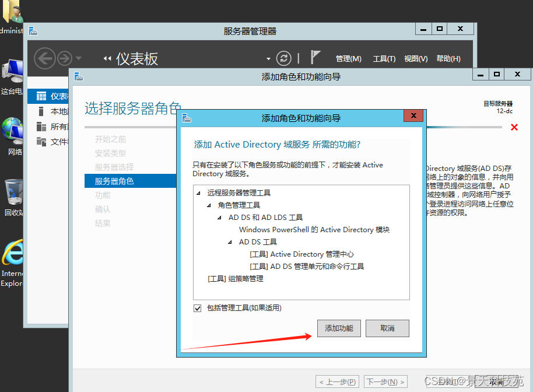Open the 视图(V) menu

pyautogui.click(x=416, y=59)
